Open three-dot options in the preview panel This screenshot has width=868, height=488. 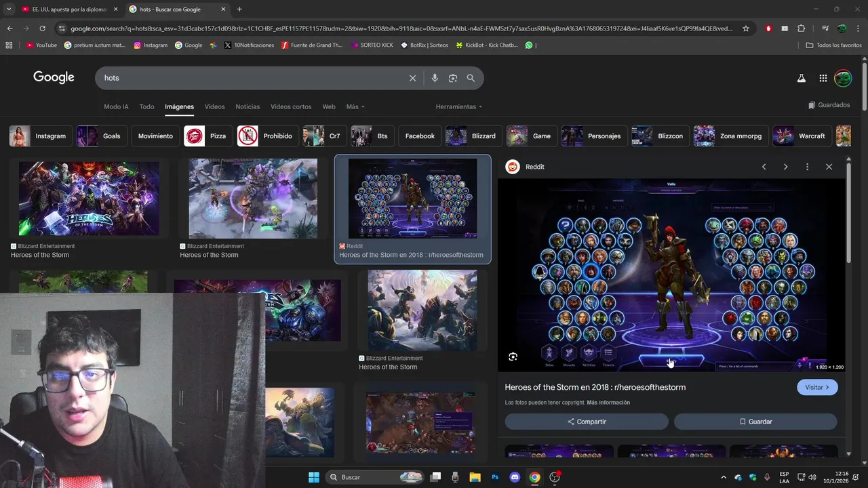807,167
